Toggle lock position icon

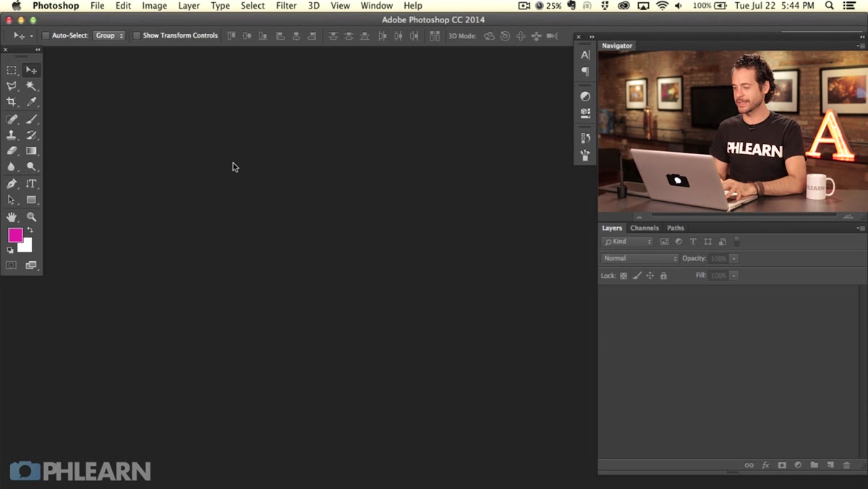[x=650, y=276]
